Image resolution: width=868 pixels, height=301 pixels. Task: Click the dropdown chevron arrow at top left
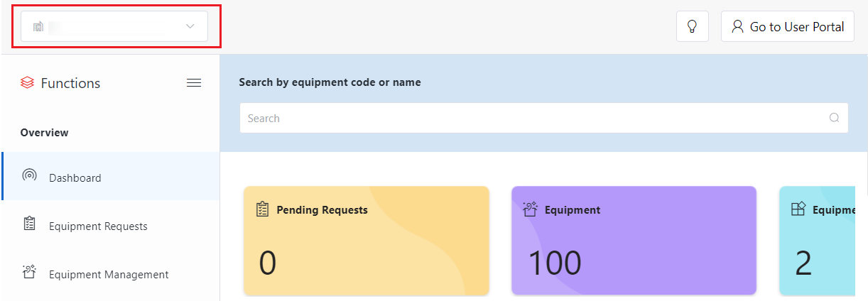(x=190, y=26)
